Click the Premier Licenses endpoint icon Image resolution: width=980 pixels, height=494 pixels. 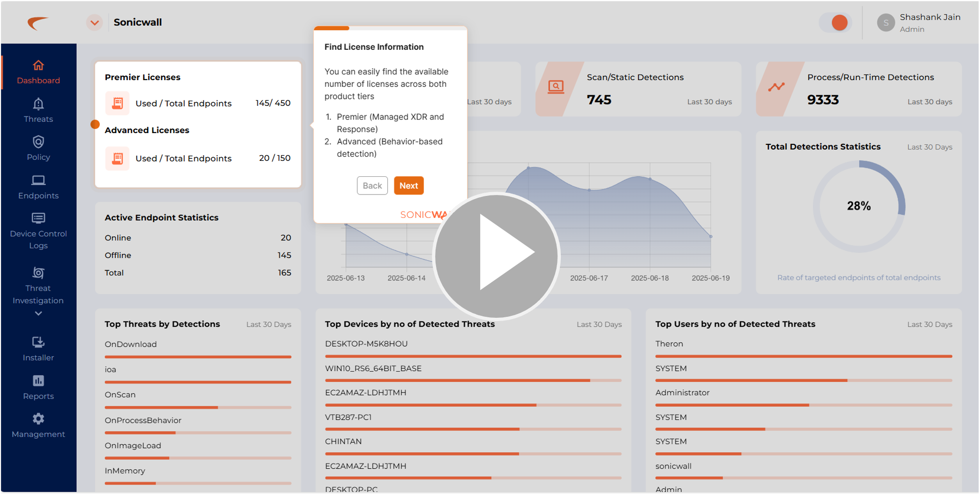click(x=117, y=103)
